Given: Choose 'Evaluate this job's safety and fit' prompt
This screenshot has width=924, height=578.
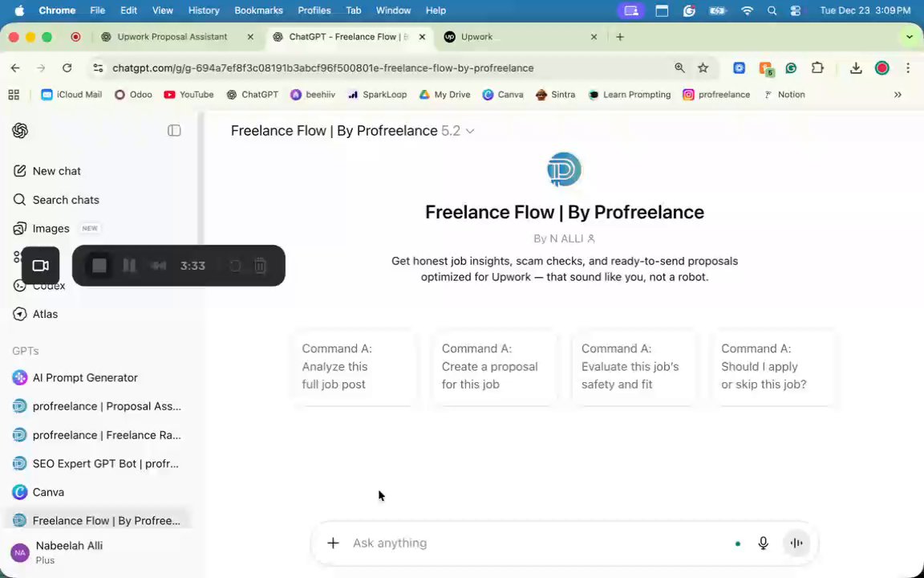Looking at the screenshot, I should (634, 367).
